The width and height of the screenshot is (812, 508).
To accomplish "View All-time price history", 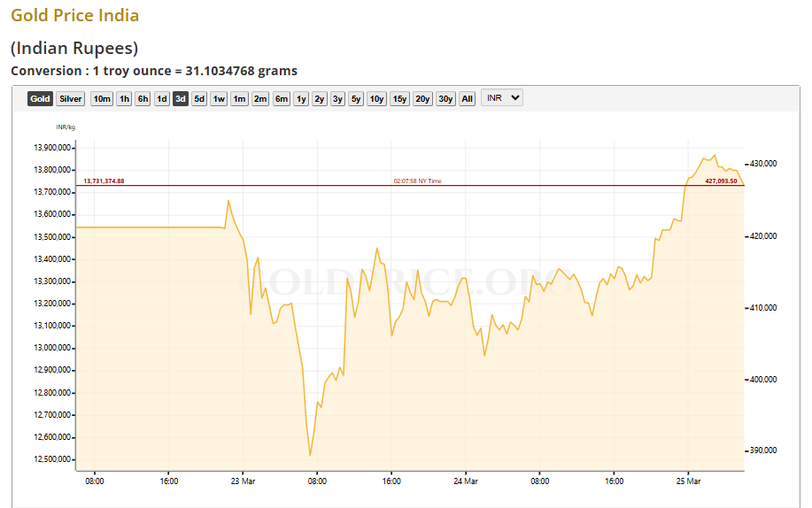I will (x=468, y=98).
